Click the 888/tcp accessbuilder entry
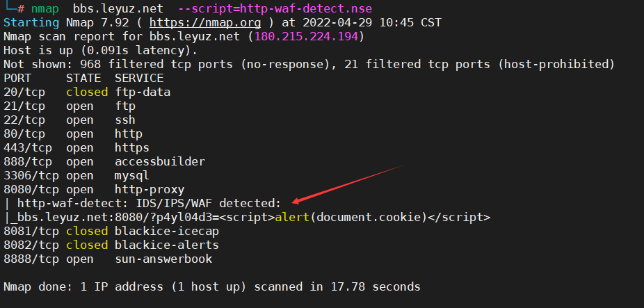644x308 pixels. 104,162
